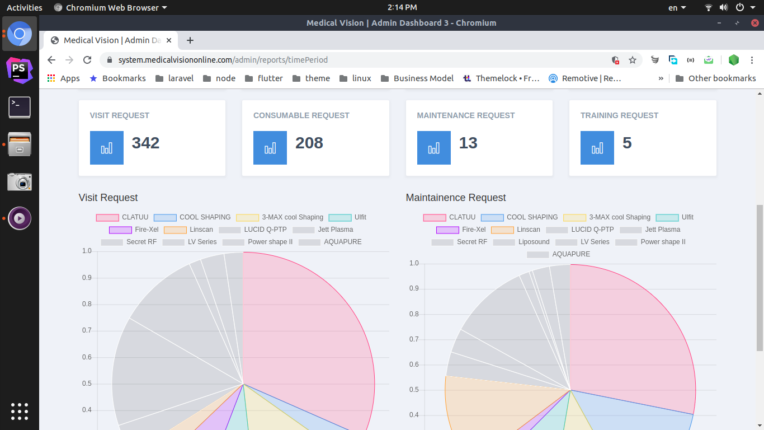Toggle COOL SHAPING legend in Maintainence Request chart
The width and height of the screenshot is (764, 430).
click(x=519, y=217)
